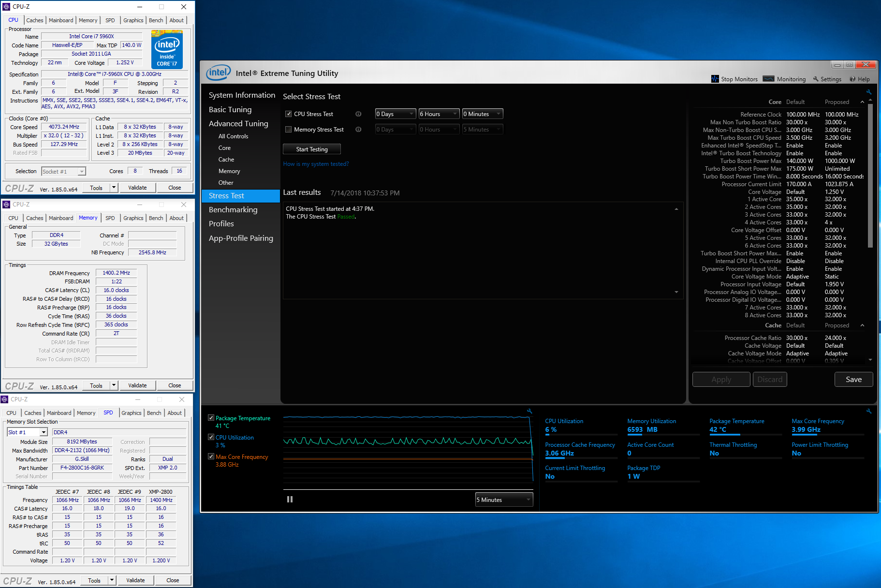Click the Start Testing button

(312, 149)
